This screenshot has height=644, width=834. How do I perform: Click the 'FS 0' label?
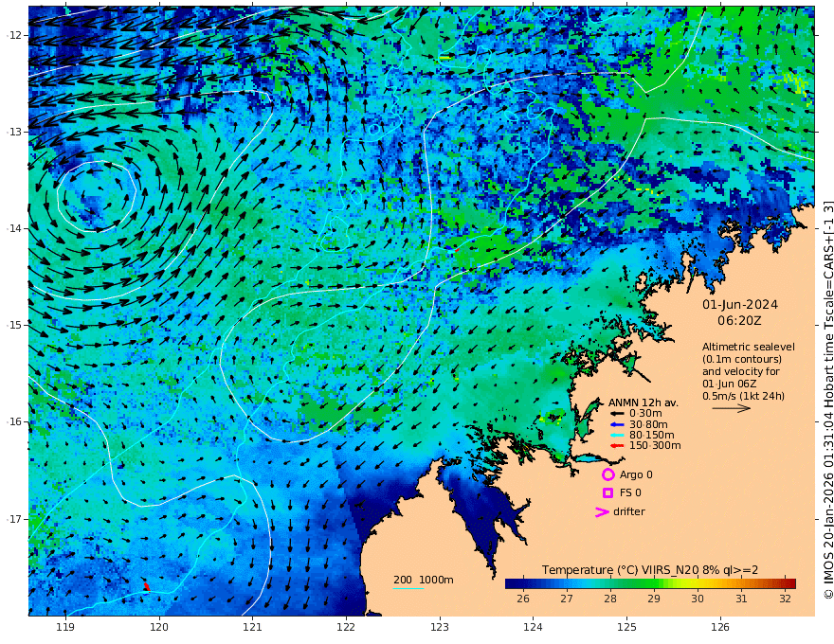(x=630, y=493)
